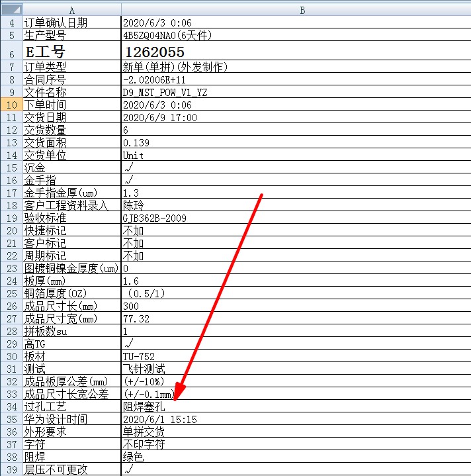Click cell (+/-10%)

[296, 381]
